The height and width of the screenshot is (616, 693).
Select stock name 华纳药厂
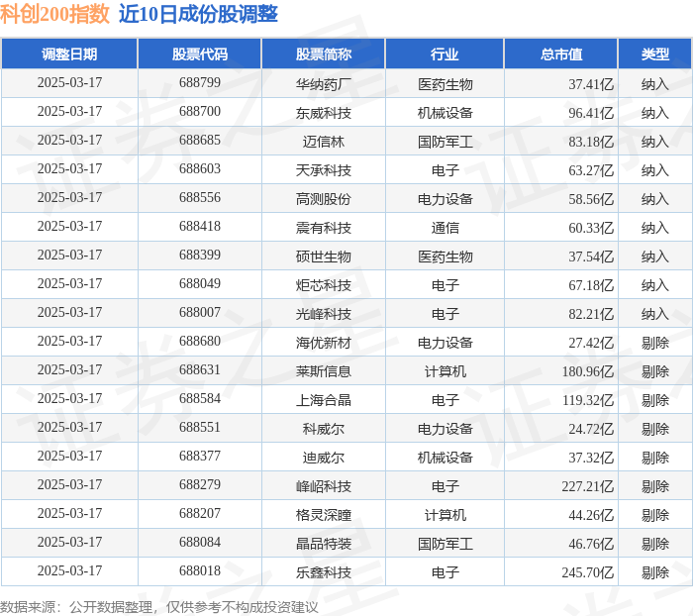(324, 84)
